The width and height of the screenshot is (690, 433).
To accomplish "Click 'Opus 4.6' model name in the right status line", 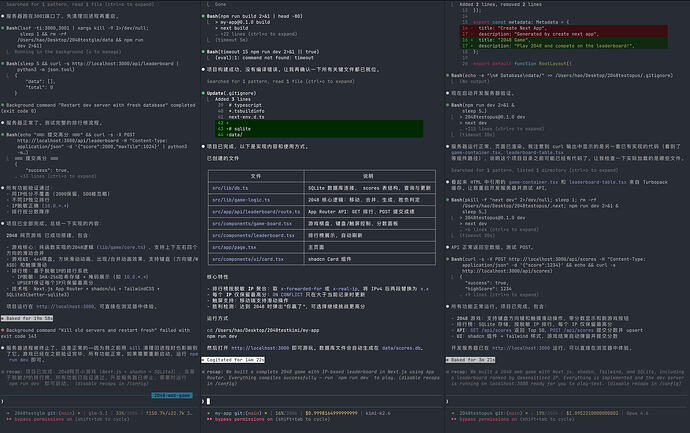I will point(639,413).
